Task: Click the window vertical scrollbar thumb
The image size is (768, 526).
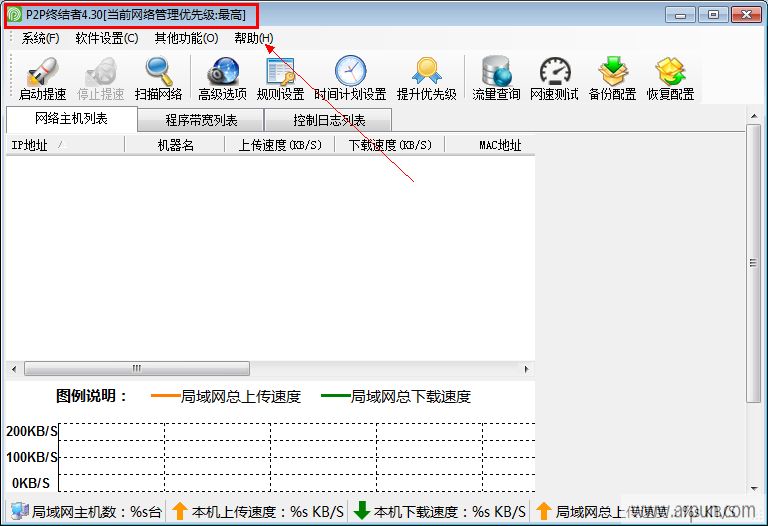Action: [753, 263]
